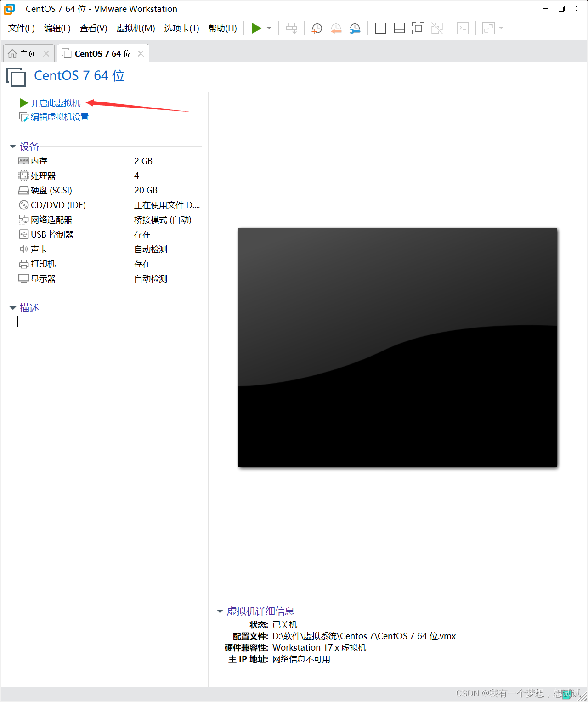Select the 处理器 device row
This screenshot has width=588, height=702.
pos(109,175)
